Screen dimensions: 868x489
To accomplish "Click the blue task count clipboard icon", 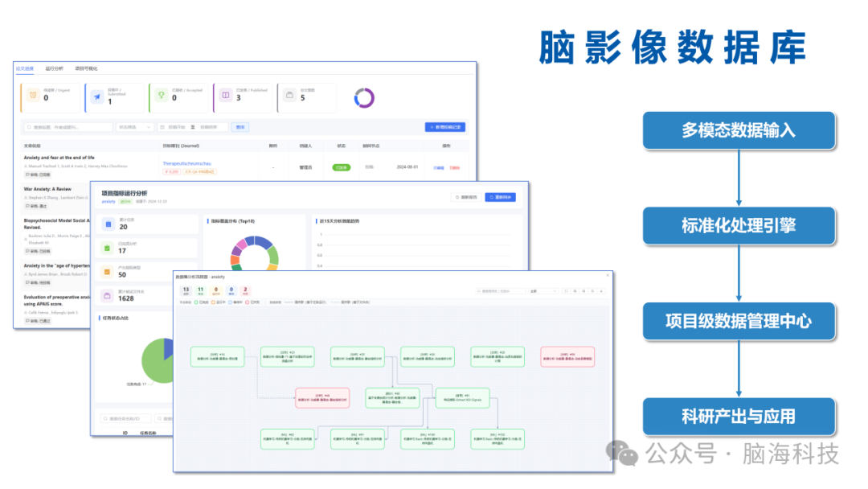I will pos(108,224).
